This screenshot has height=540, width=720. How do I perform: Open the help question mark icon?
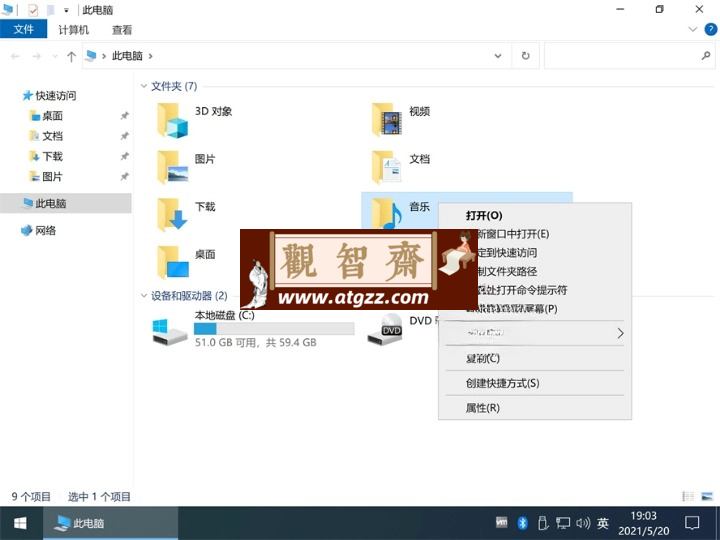click(x=710, y=30)
